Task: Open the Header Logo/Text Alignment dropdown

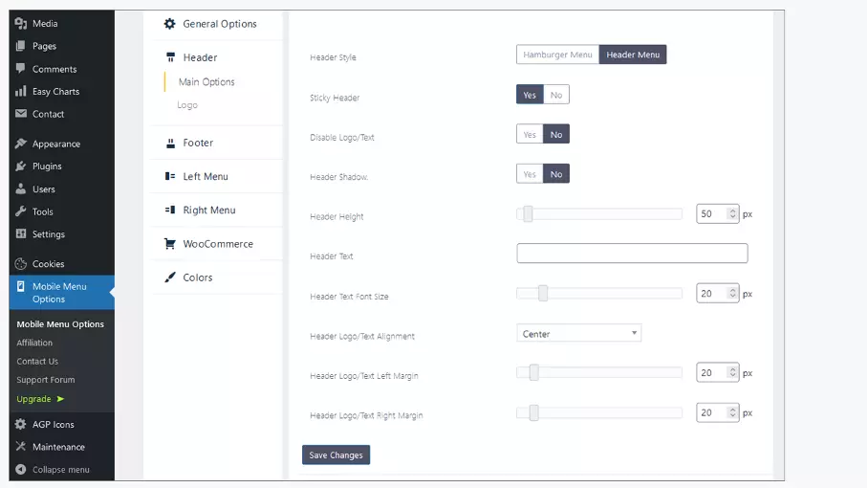Action: [x=579, y=333]
